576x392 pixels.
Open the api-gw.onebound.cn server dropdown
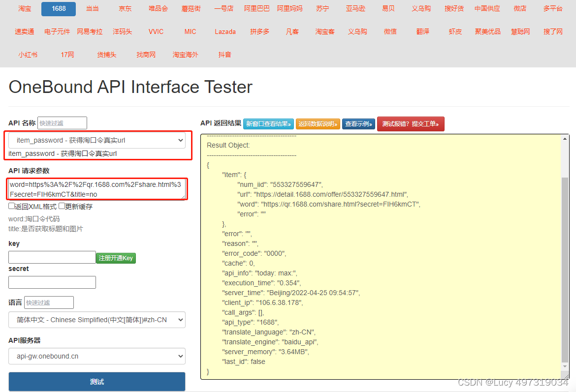(x=97, y=356)
